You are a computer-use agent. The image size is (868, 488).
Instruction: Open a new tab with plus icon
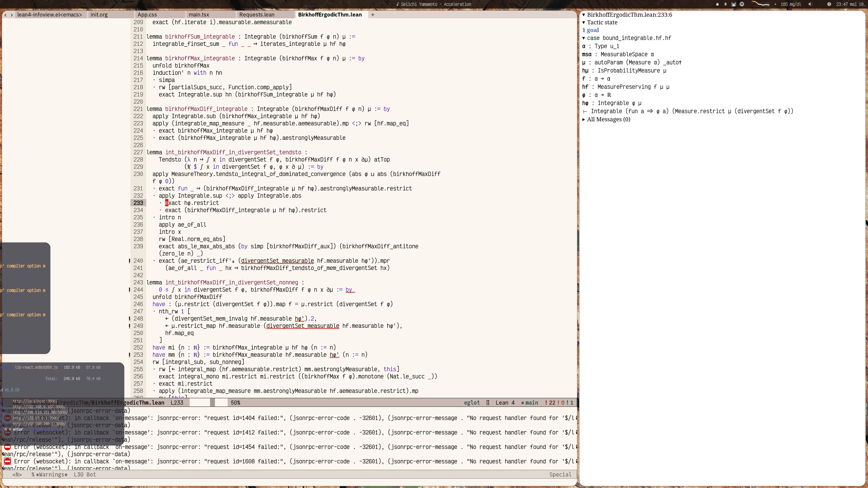tap(373, 14)
